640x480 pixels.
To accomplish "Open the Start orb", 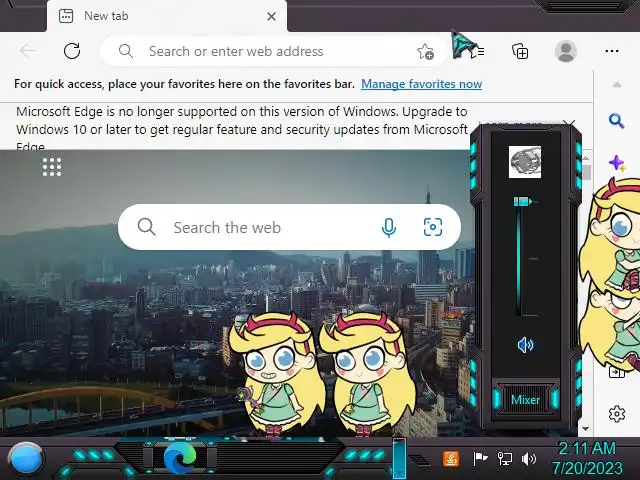I will 26,459.
